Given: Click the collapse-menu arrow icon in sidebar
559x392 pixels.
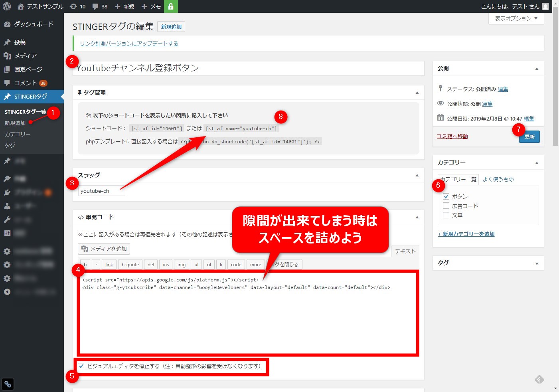Looking at the screenshot, I should coord(7,292).
